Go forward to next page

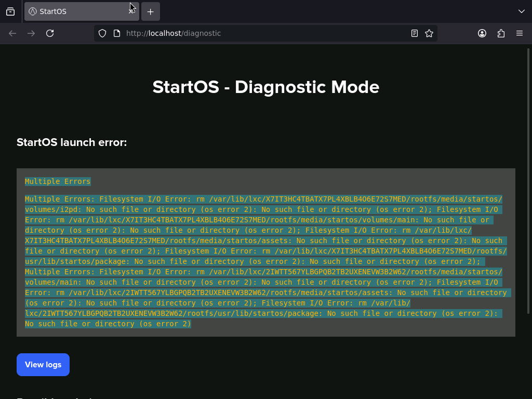pyautogui.click(x=31, y=33)
